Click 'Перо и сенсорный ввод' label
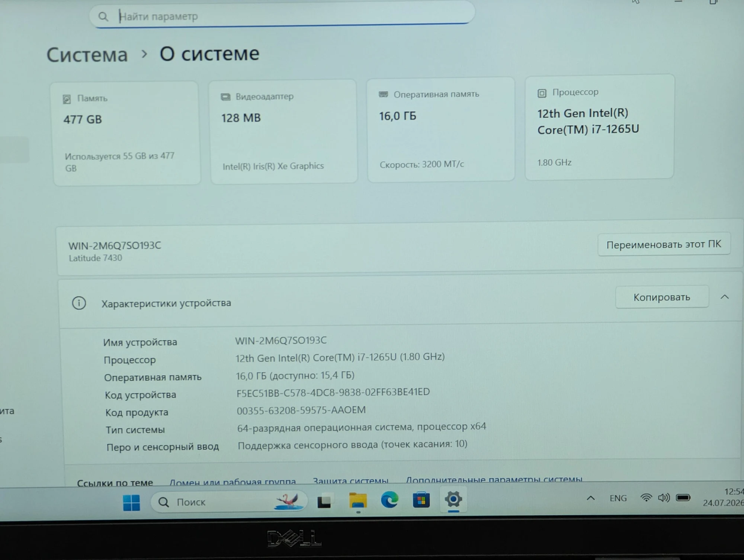The image size is (744, 560). [163, 447]
